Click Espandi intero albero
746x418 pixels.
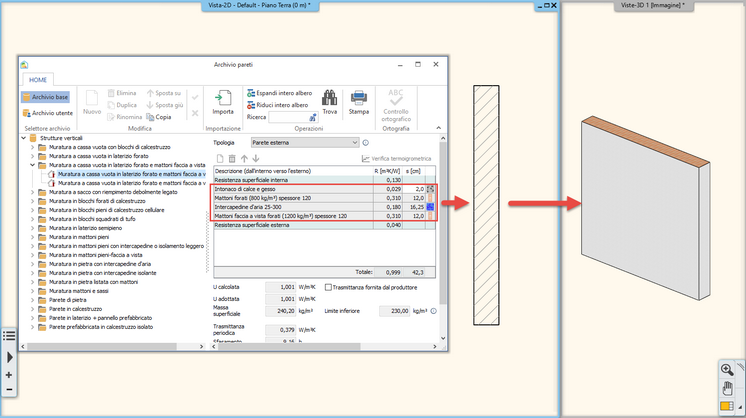pos(280,93)
